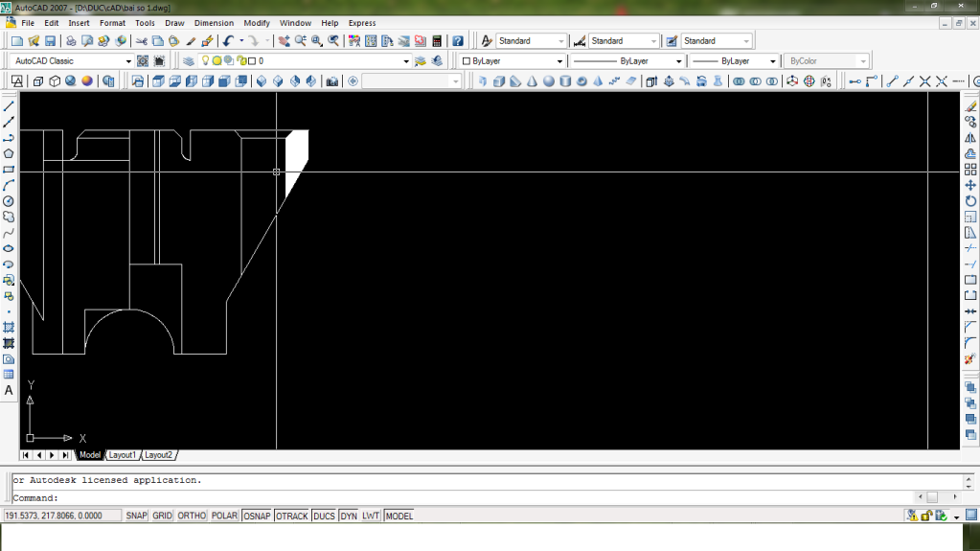Click the first-tab navigation arrow
Screen dimensions: 980x551
[26, 455]
